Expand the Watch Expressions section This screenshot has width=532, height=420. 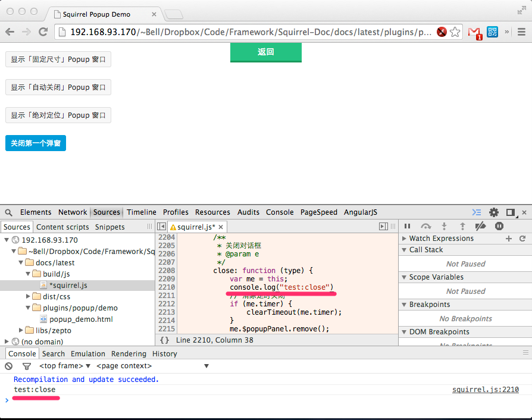point(404,239)
